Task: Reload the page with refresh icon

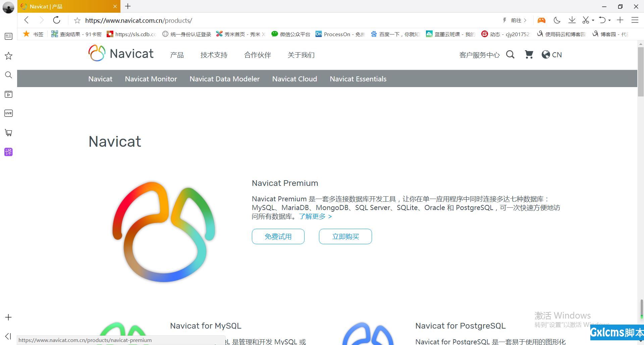Action: pyautogui.click(x=57, y=20)
